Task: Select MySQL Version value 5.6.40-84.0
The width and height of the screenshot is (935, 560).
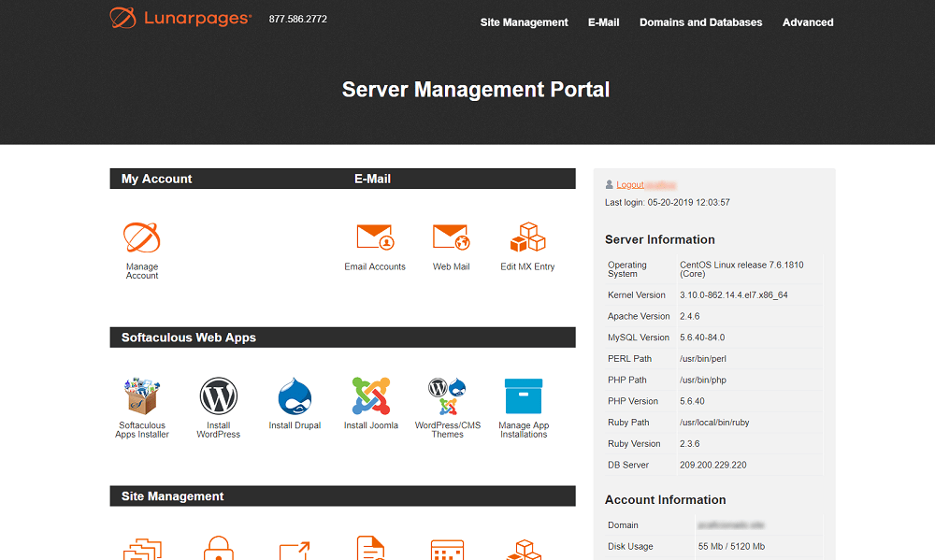Action: 702,337
